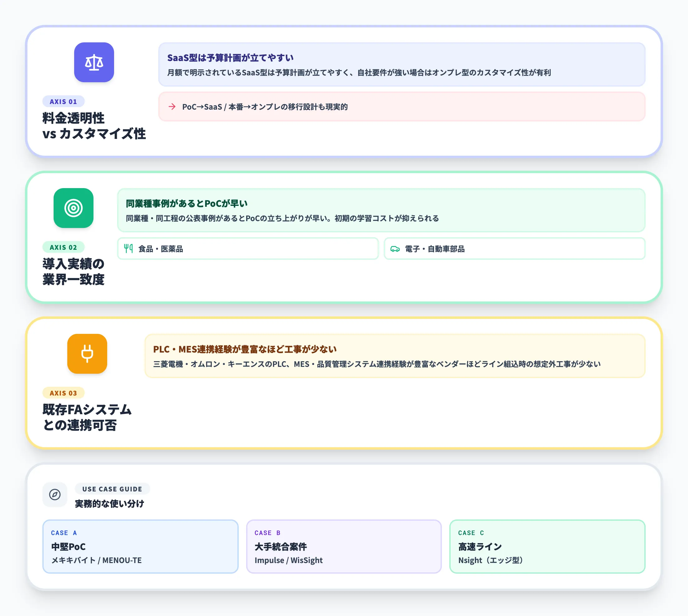Click the SaaS型は予算計画が立てやすい heading

[x=230, y=58]
